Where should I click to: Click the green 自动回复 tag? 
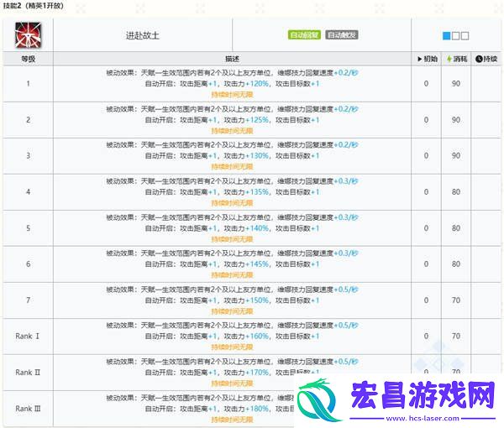pos(304,34)
